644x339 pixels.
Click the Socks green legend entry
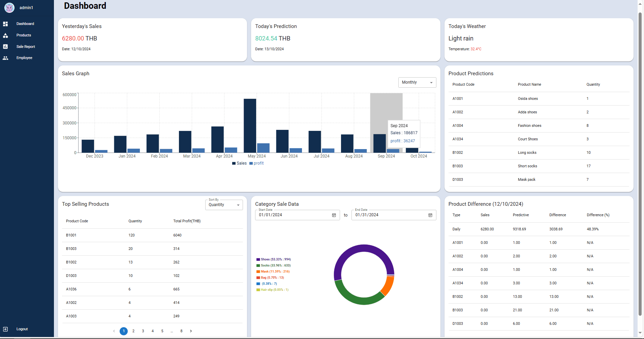coord(274,266)
